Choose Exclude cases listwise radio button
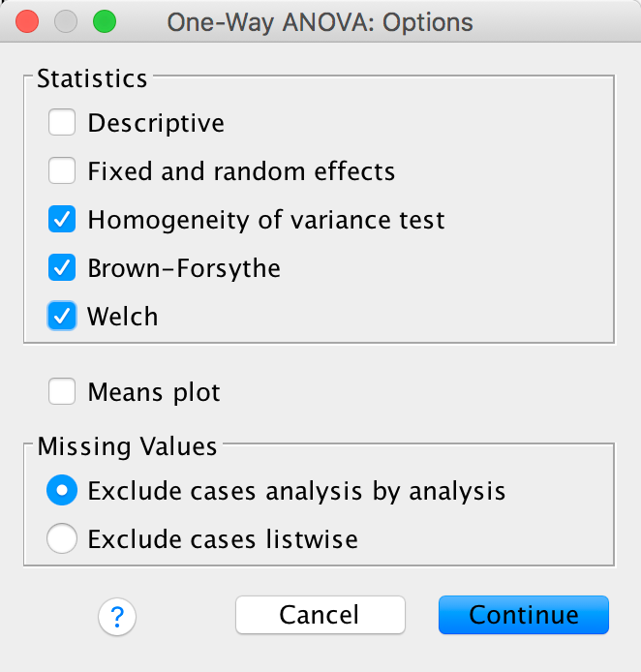This screenshot has width=641, height=672. [x=63, y=539]
